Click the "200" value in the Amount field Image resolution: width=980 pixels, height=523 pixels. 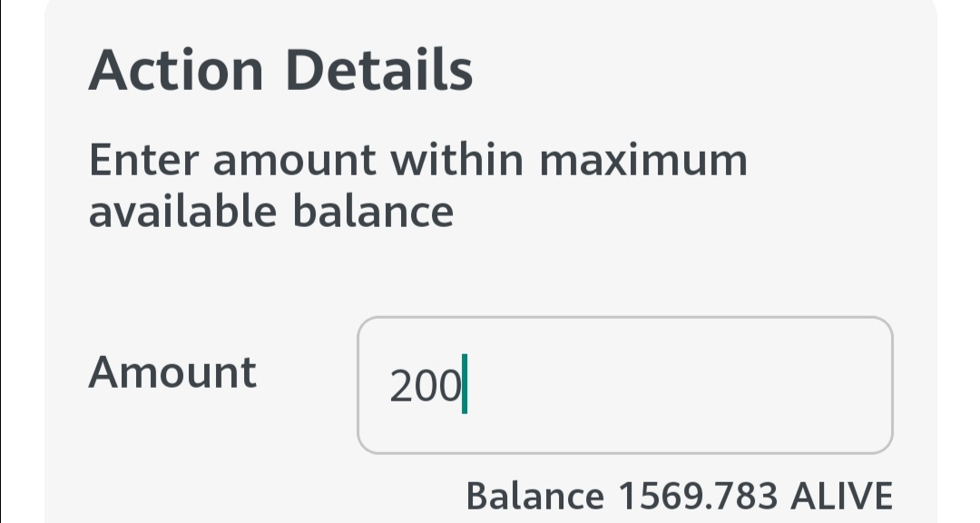[425, 387]
